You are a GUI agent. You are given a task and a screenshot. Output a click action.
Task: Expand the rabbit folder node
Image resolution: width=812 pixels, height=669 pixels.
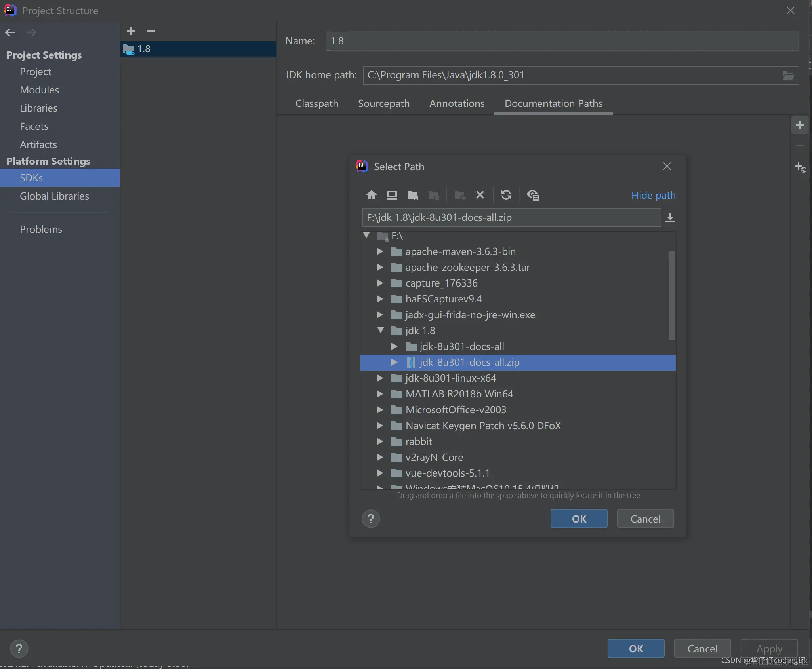380,441
